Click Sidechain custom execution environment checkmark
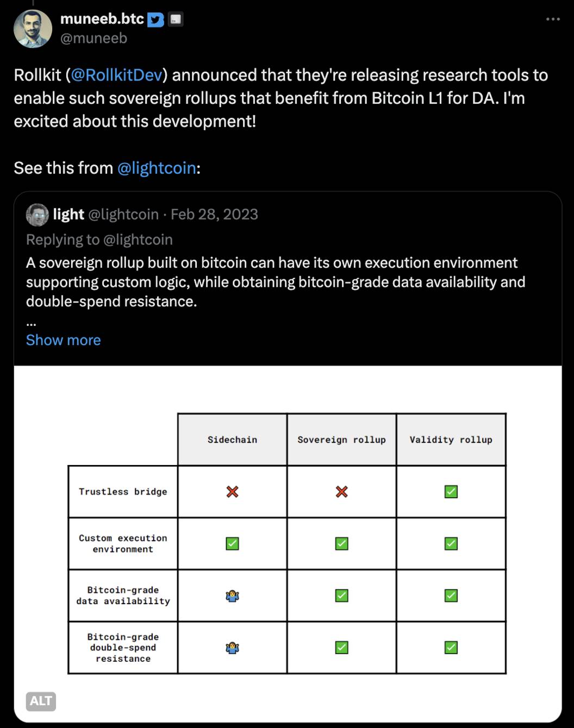Screen dimensions: 574x728 tap(232, 543)
